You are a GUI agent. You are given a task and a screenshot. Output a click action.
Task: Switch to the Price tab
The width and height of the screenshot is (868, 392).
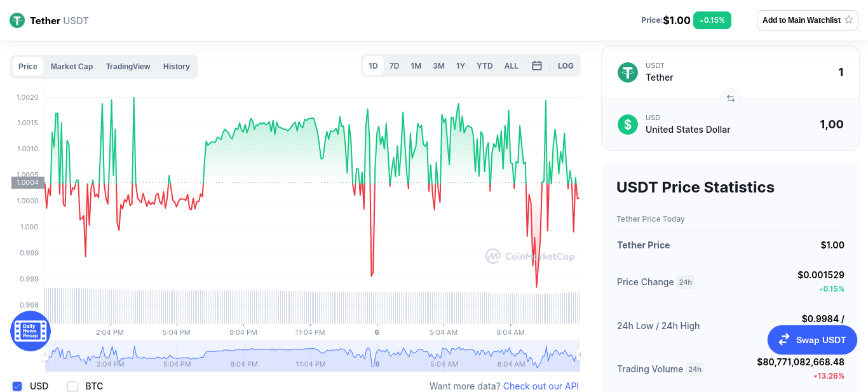click(28, 67)
